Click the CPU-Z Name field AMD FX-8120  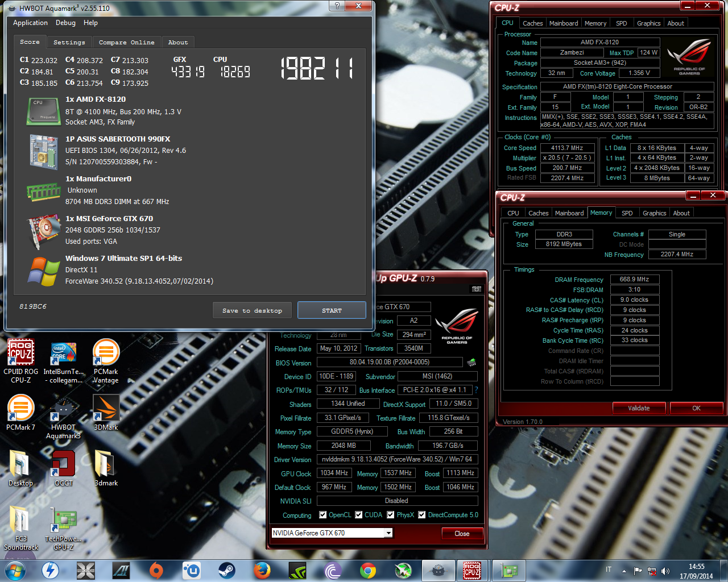(600, 43)
